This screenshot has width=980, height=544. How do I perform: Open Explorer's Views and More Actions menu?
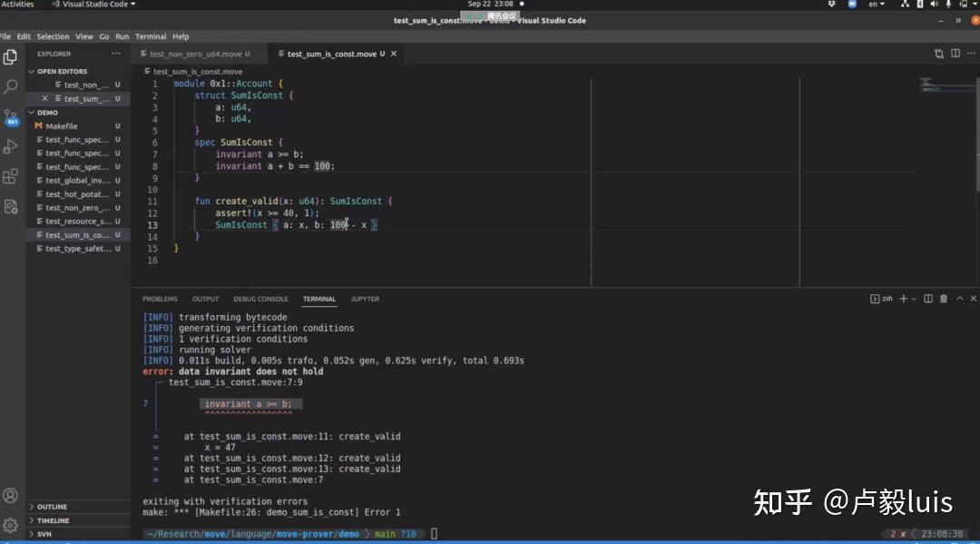click(x=115, y=54)
